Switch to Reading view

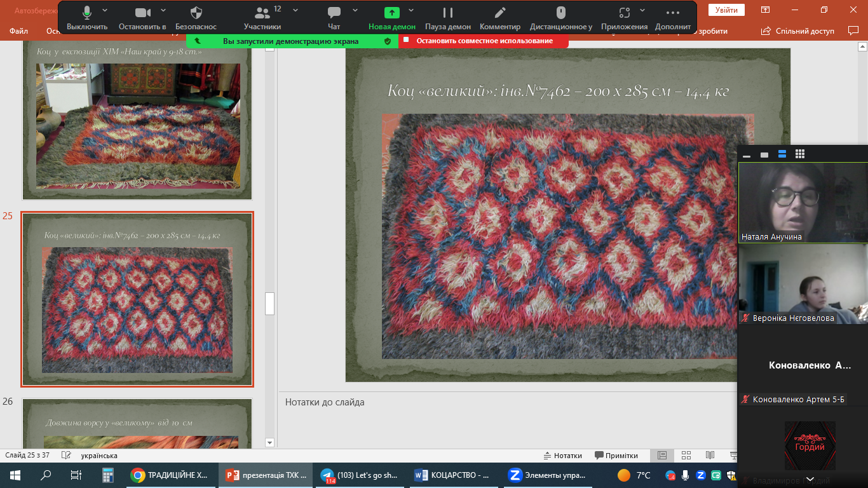tap(710, 456)
